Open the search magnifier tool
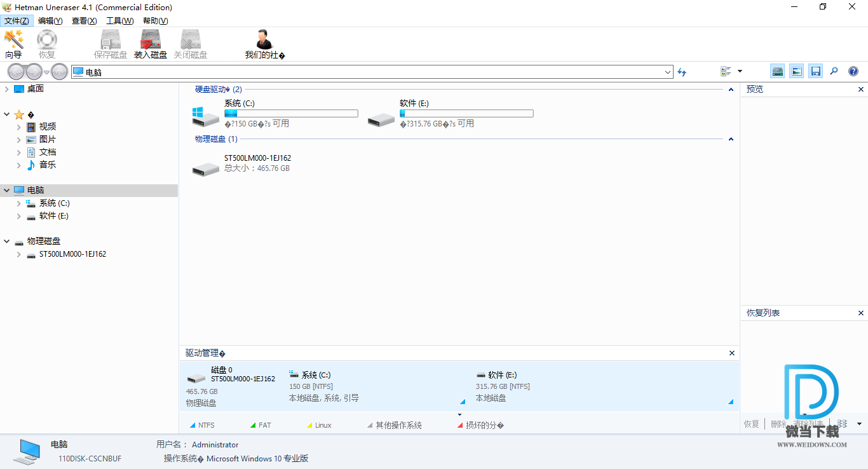Image resolution: width=868 pixels, height=469 pixels. click(834, 71)
